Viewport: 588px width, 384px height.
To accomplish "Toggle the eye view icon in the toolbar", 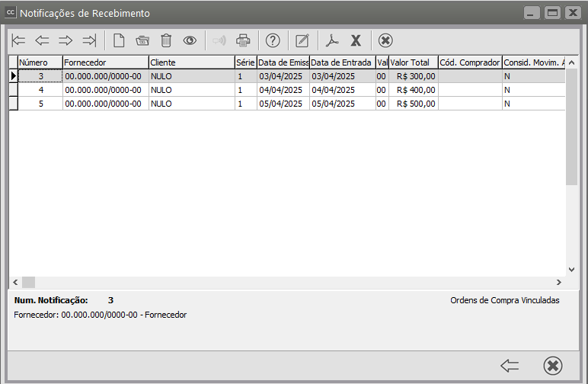I will tap(190, 40).
